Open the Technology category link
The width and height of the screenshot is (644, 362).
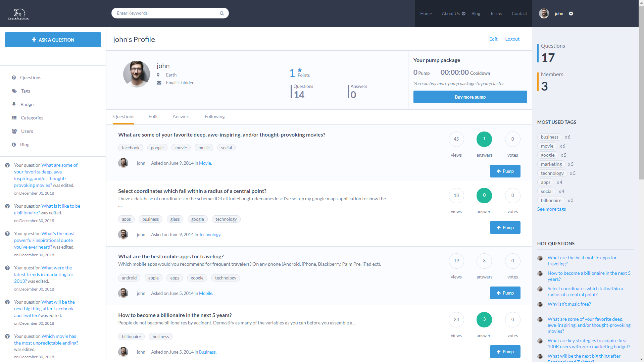click(x=210, y=235)
